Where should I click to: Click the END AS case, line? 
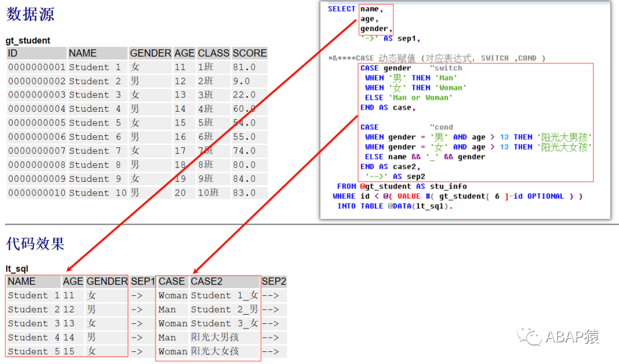388,107
